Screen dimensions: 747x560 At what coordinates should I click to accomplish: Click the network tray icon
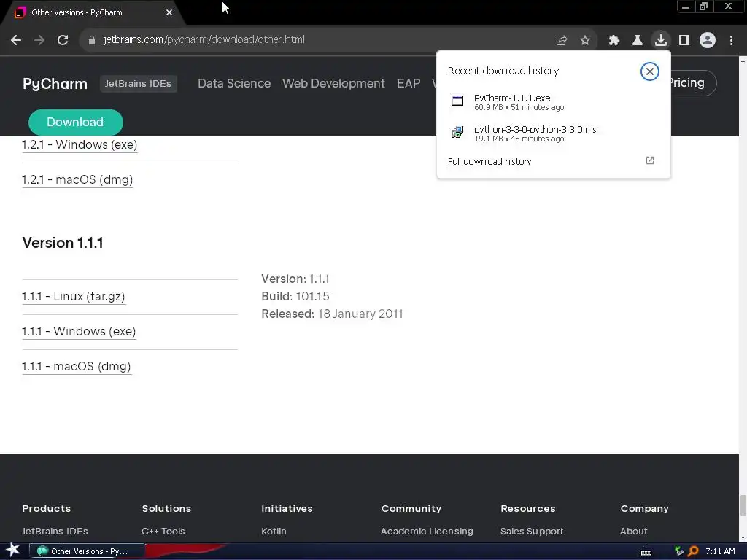point(679,551)
